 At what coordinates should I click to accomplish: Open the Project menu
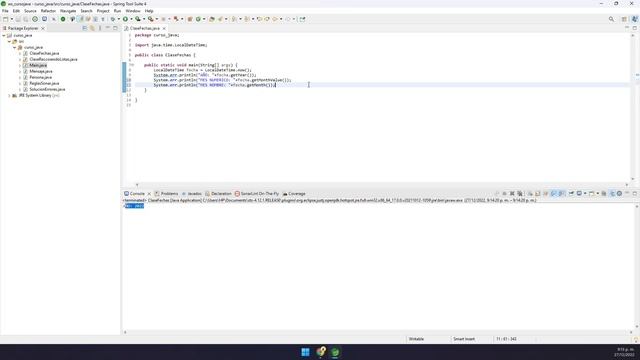[x=103, y=11]
